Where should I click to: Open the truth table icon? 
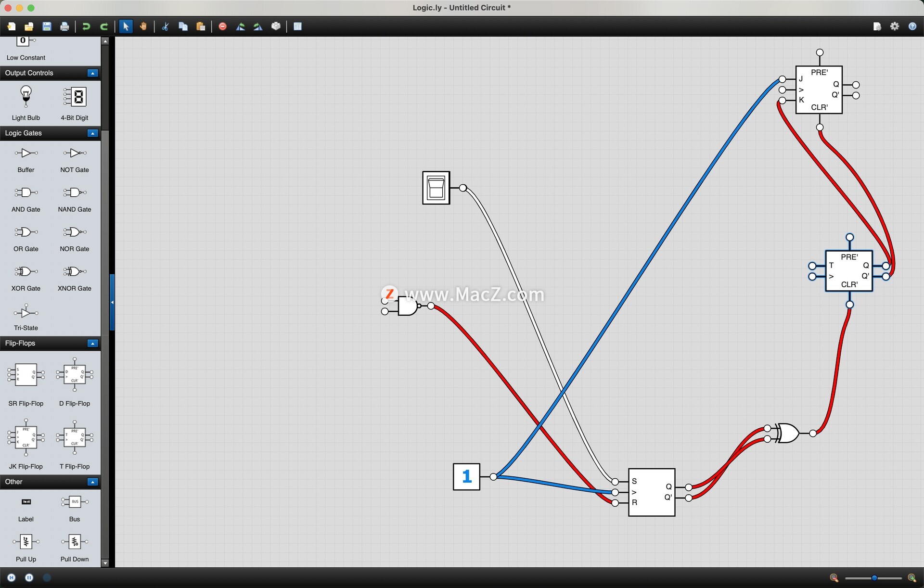pos(297,26)
